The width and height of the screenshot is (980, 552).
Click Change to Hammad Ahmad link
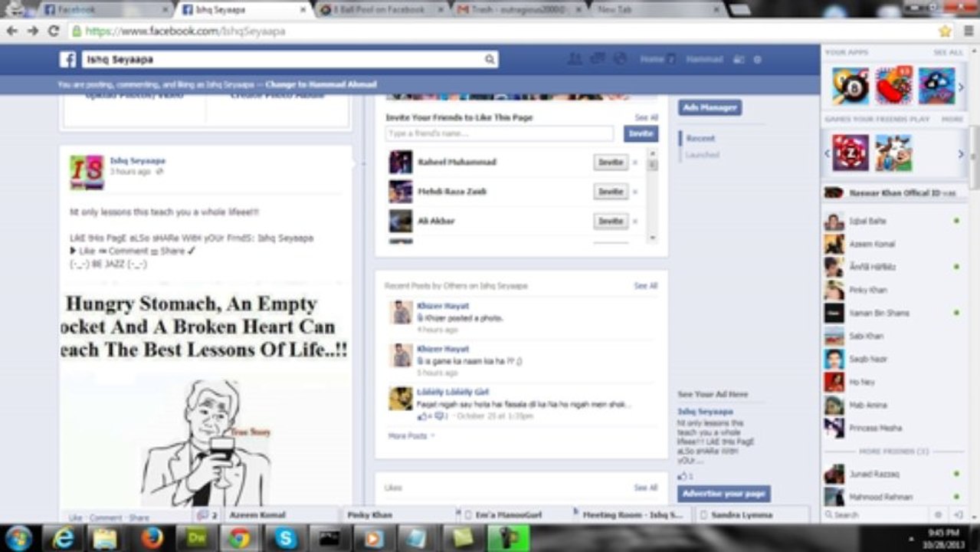(x=321, y=85)
